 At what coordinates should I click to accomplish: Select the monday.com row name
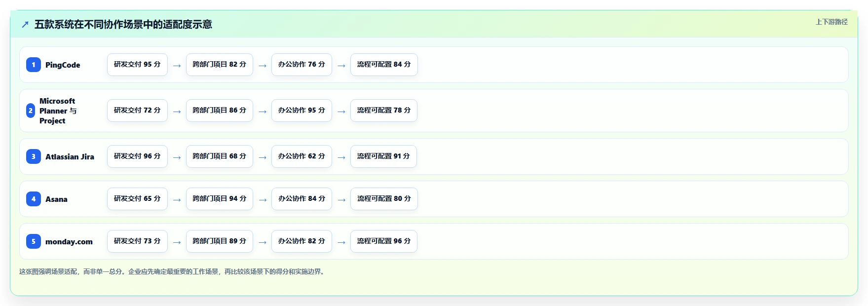coord(69,241)
